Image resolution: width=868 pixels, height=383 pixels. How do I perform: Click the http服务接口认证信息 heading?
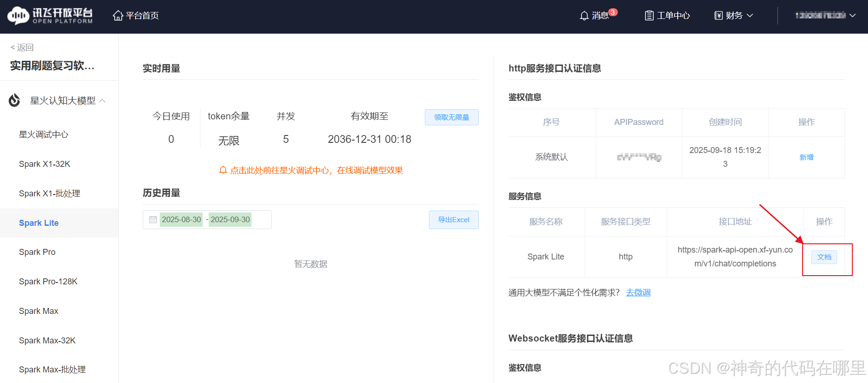tap(555, 69)
